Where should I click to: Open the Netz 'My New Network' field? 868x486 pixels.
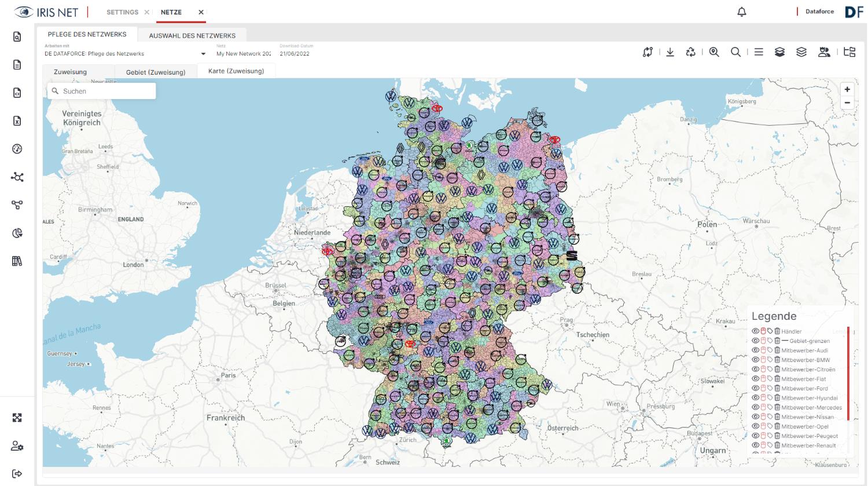tap(244, 54)
